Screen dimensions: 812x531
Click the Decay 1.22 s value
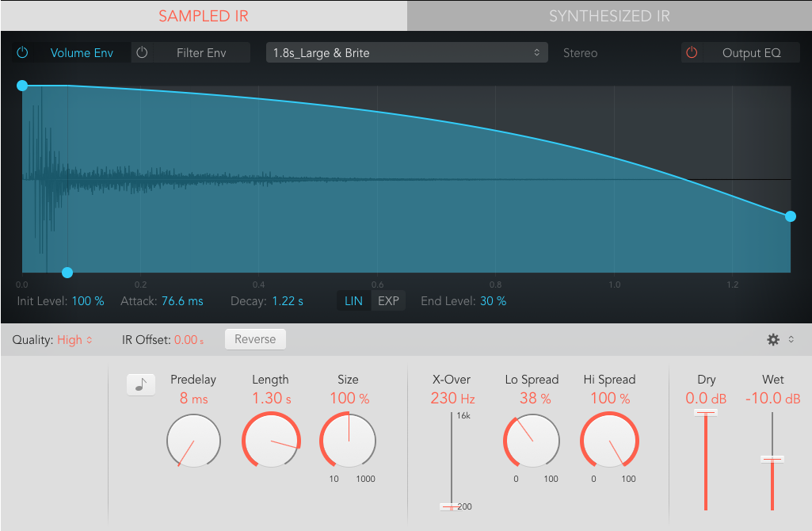coord(288,301)
